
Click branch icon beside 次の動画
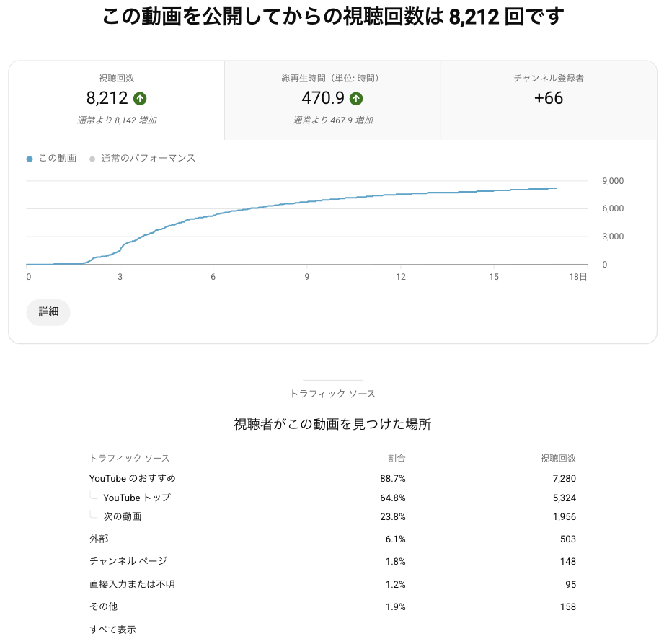93,515
